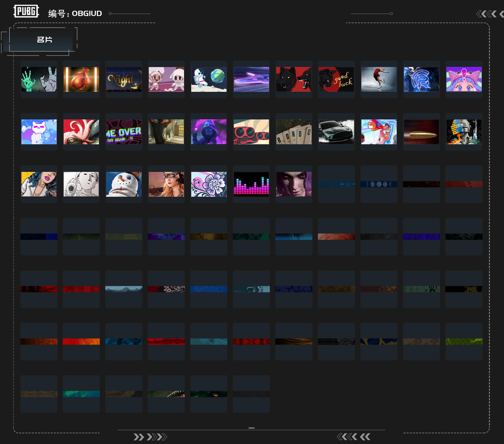This screenshot has width=504, height=444.
Task: Select the golden bullet nameplate
Action: pyautogui.click(x=421, y=132)
